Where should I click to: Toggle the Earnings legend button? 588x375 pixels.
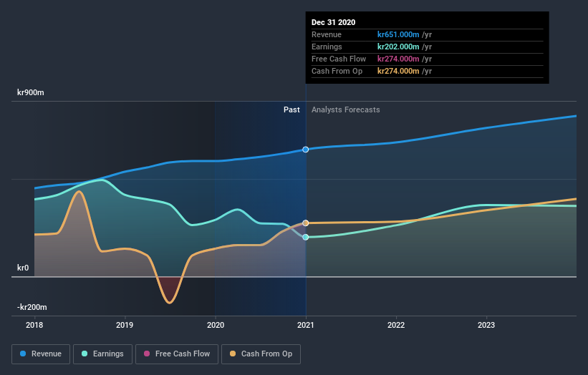[102, 354]
